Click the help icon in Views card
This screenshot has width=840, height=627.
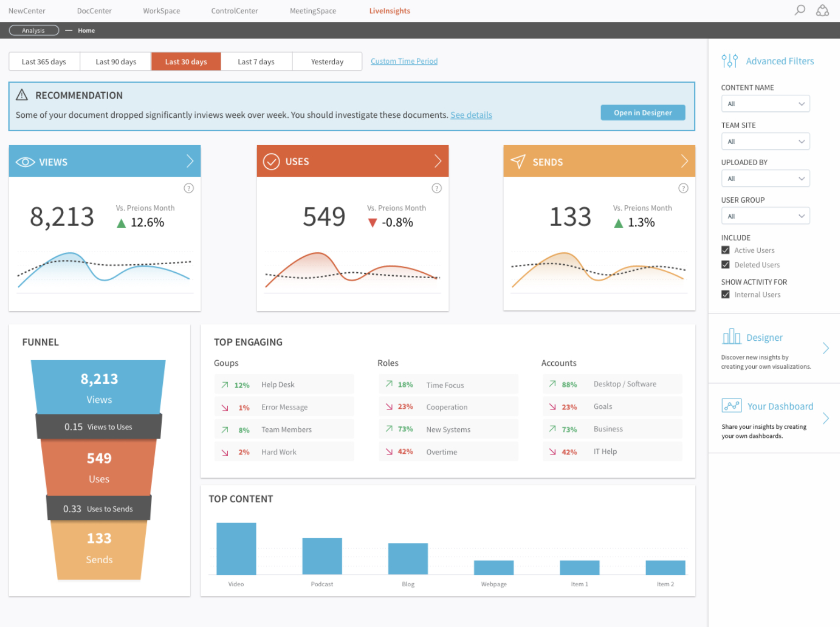coord(189,188)
